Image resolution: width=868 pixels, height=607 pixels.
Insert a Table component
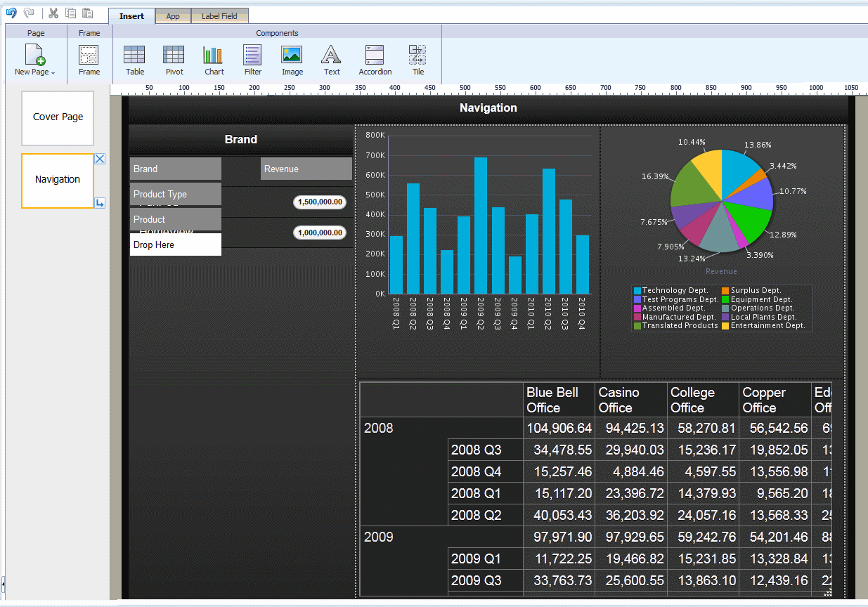[135, 60]
